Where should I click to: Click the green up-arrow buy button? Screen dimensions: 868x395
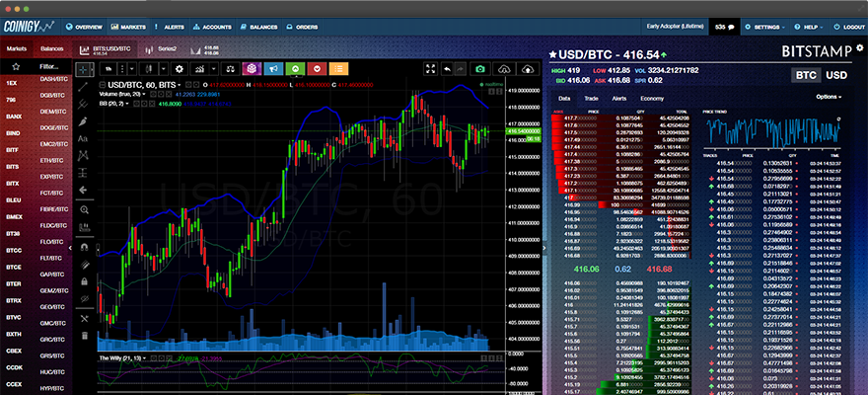pos(295,69)
